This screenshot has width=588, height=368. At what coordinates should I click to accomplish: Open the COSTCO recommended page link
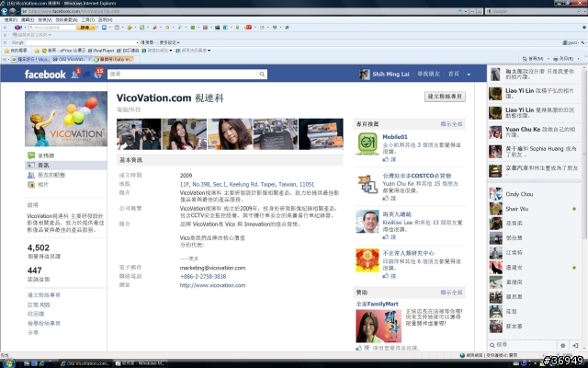(x=416, y=176)
